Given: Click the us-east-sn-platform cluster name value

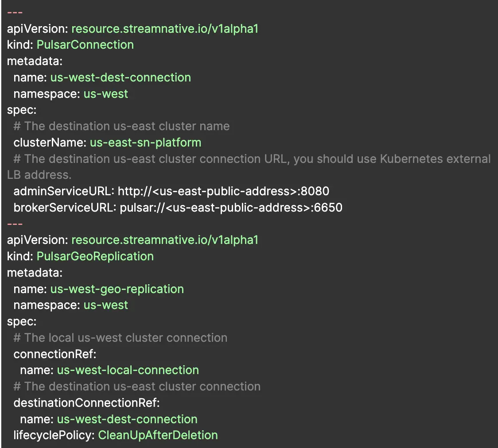Looking at the screenshot, I should click(x=145, y=143).
